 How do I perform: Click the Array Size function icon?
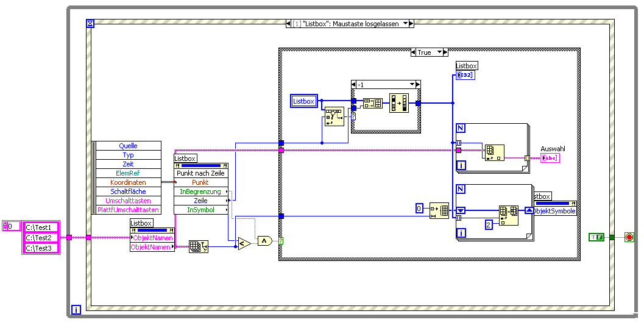[x=199, y=246]
